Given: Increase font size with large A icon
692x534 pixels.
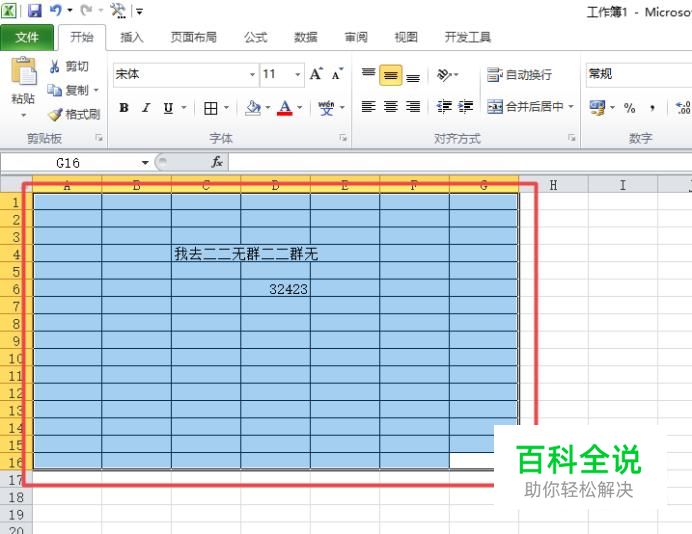Looking at the screenshot, I should click(x=316, y=74).
